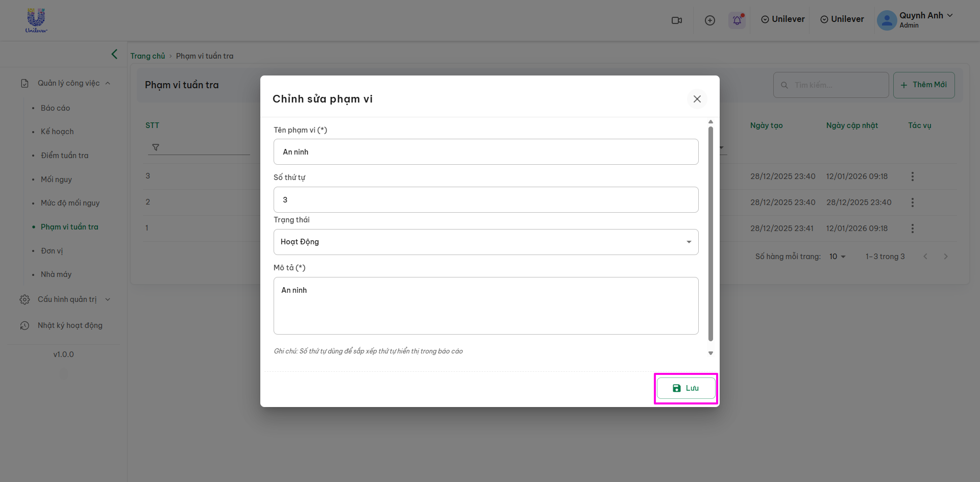Click the Trang chủ breadcrumb link

148,56
